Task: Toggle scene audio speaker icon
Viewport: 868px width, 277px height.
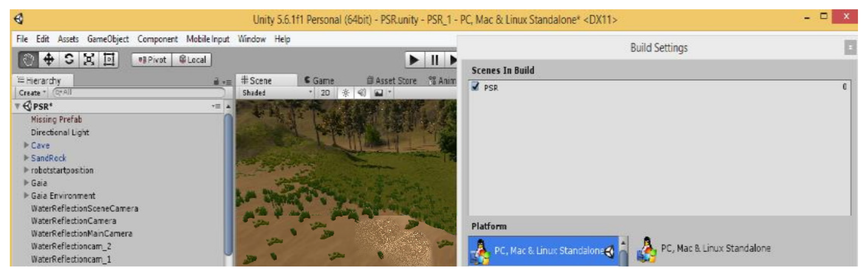Action: coord(362,93)
